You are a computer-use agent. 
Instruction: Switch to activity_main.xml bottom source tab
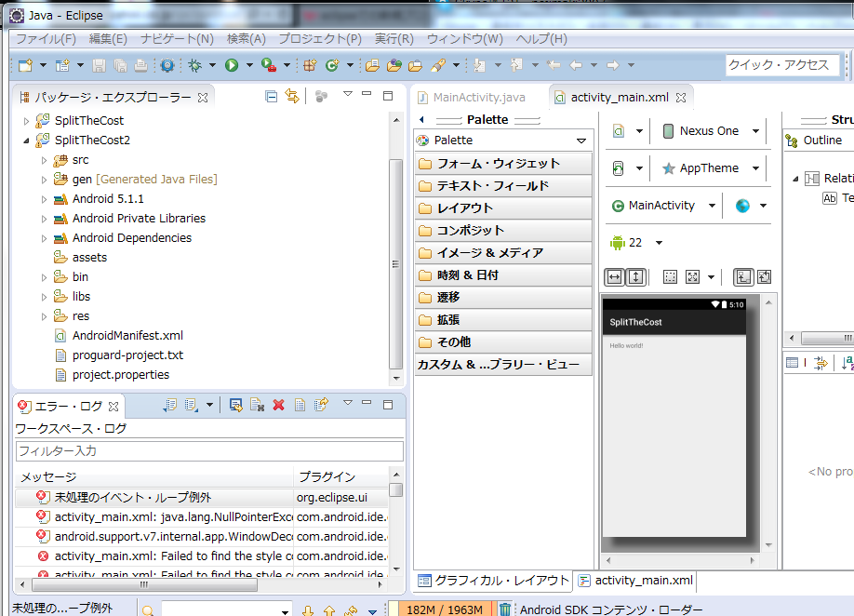(635, 581)
